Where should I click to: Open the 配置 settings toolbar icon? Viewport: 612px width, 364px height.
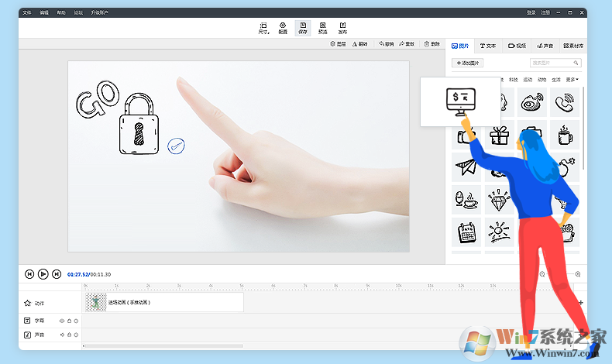click(x=283, y=28)
